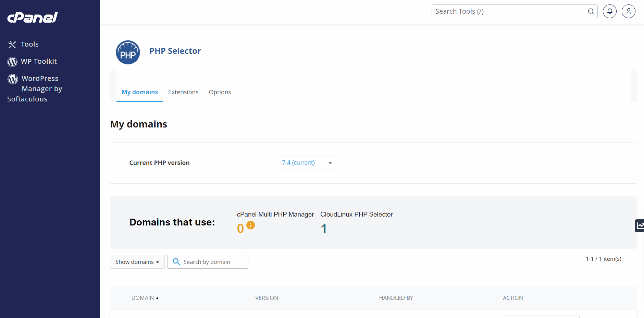The height and width of the screenshot is (318, 644).
Task: Open the user account menu icon
Action: pyautogui.click(x=629, y=11)
